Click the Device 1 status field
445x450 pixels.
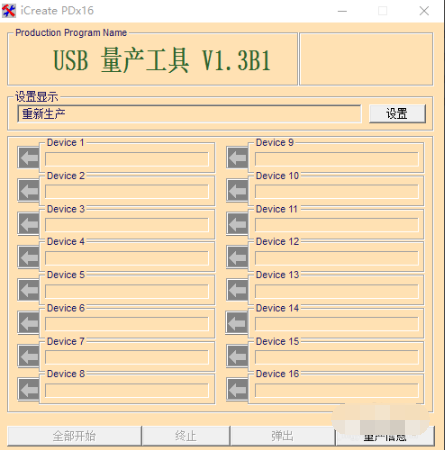[127, 159]
